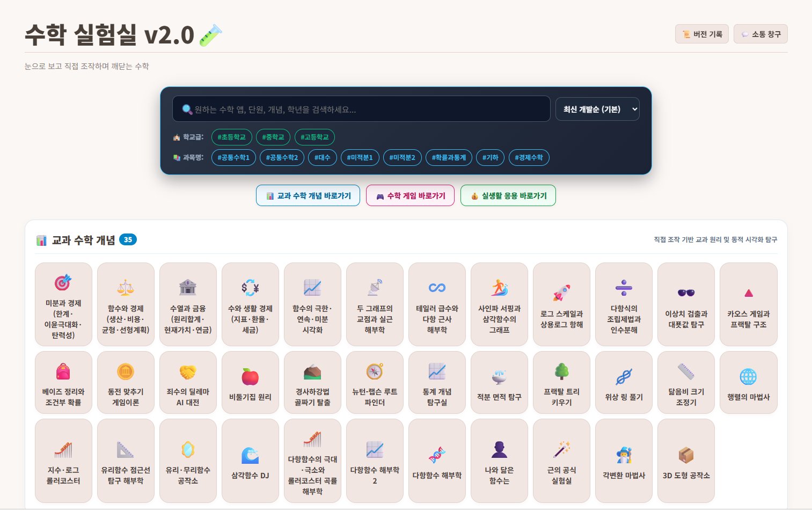
Task: Toggle the #중학교 school level filter
Action: pos(273,137)
